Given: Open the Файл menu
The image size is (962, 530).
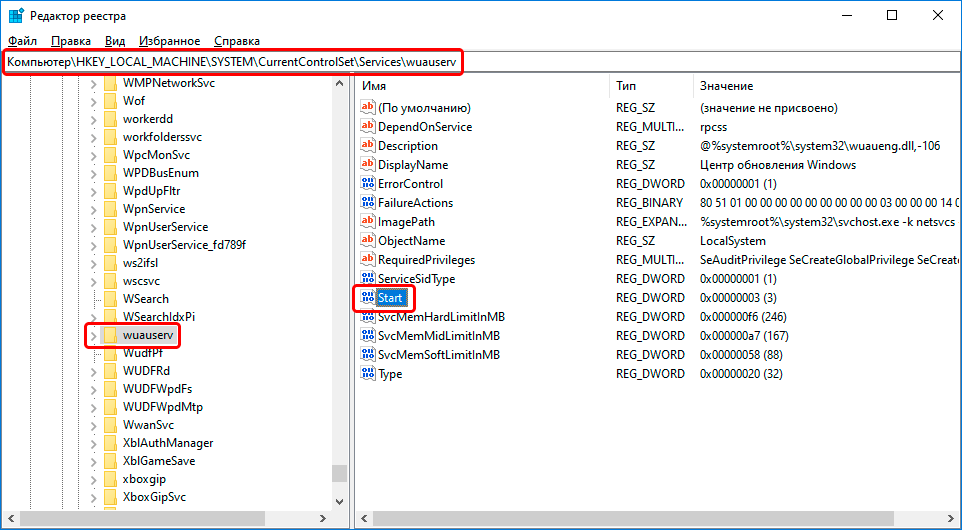Looking at the screenshot, I should pyautogui.click(x=23, y=41).
